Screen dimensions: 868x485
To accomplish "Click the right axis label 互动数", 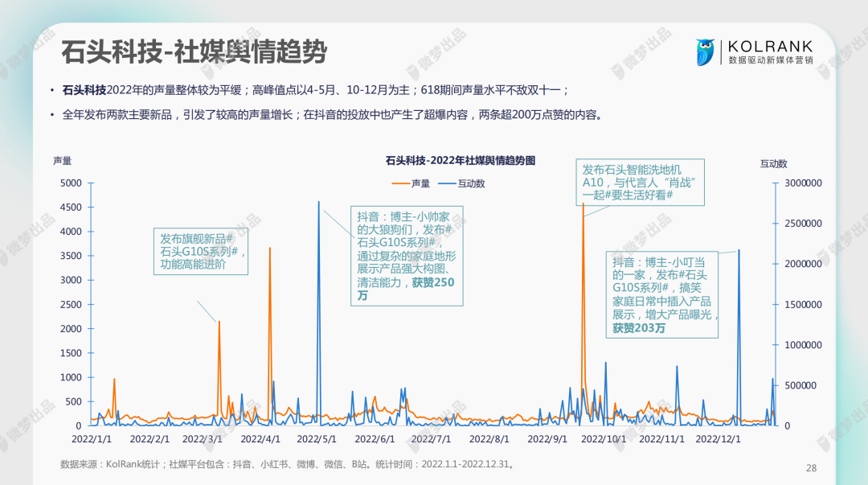I will click(773, 163).
